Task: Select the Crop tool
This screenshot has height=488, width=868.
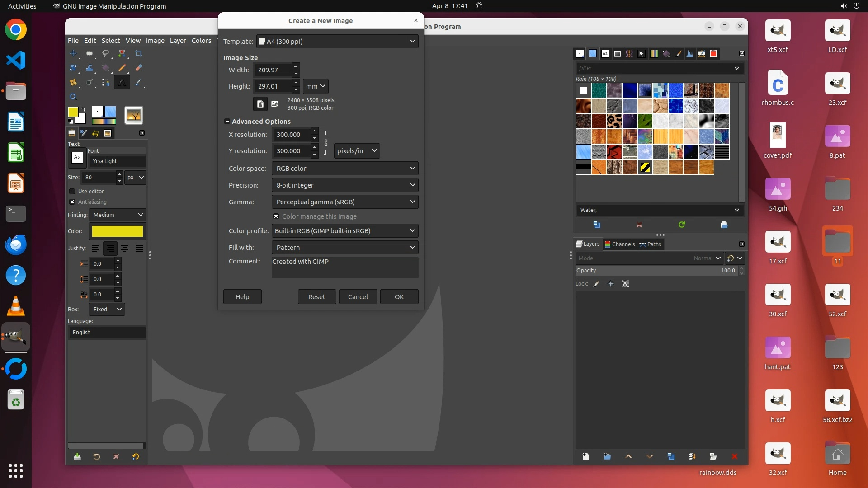Action: point(138,53)
